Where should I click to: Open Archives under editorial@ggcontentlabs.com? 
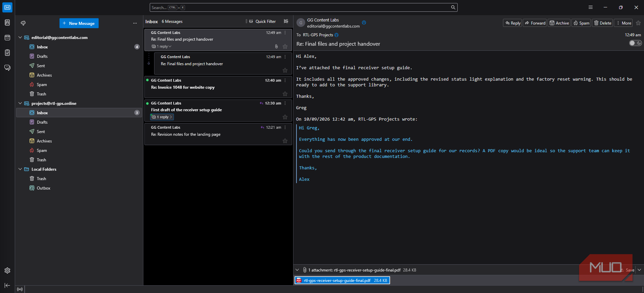[x=79, y=75]
